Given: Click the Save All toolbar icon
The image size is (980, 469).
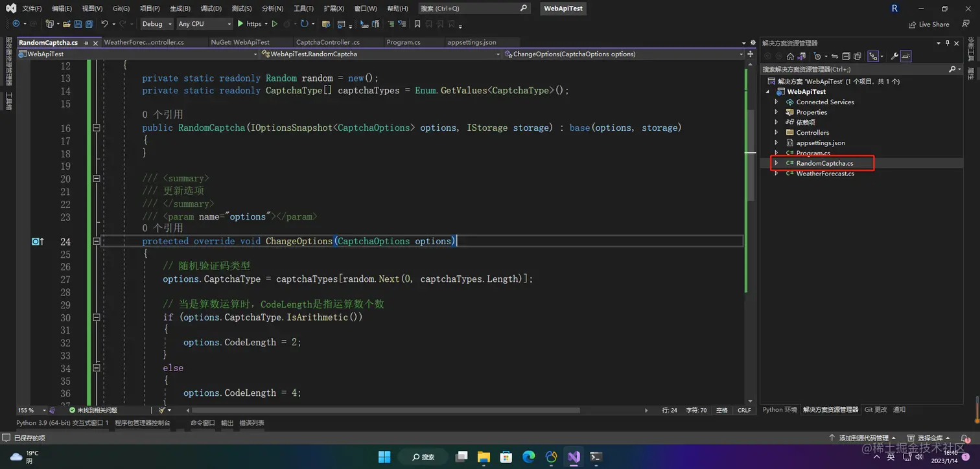Looking at the screenshot, I should pos(89,24).
